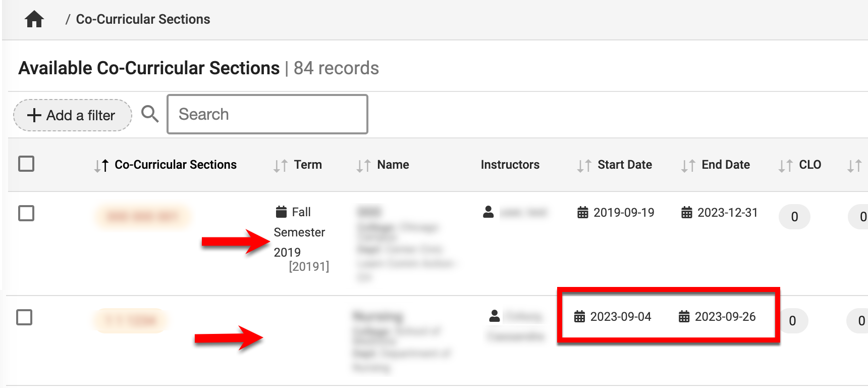Image resolution: width=868 pixels, height=388 pixels.
Task: Open the Co-Curricular Sections breadcrumb
Action: 143,19
